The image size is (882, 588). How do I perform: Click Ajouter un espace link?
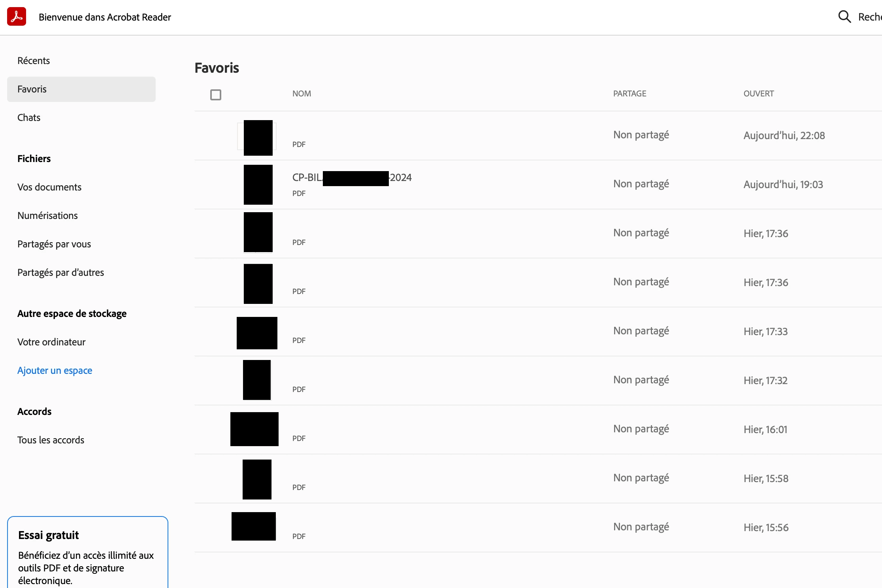(55, 371)
